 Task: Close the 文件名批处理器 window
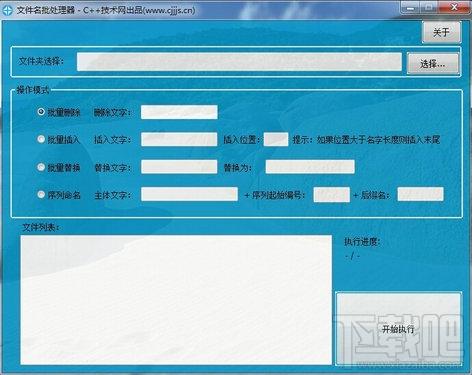click(454, 7)
